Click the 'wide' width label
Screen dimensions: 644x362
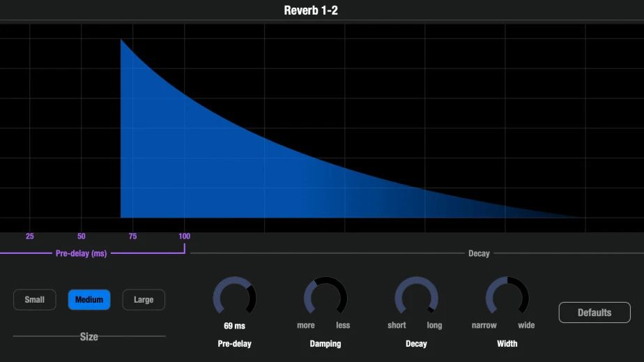pos(526,326)
